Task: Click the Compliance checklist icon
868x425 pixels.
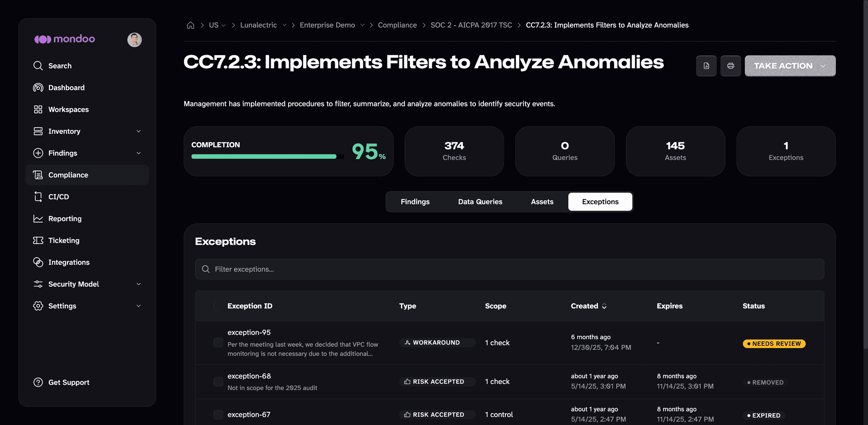Action: (x=38, y=175)
